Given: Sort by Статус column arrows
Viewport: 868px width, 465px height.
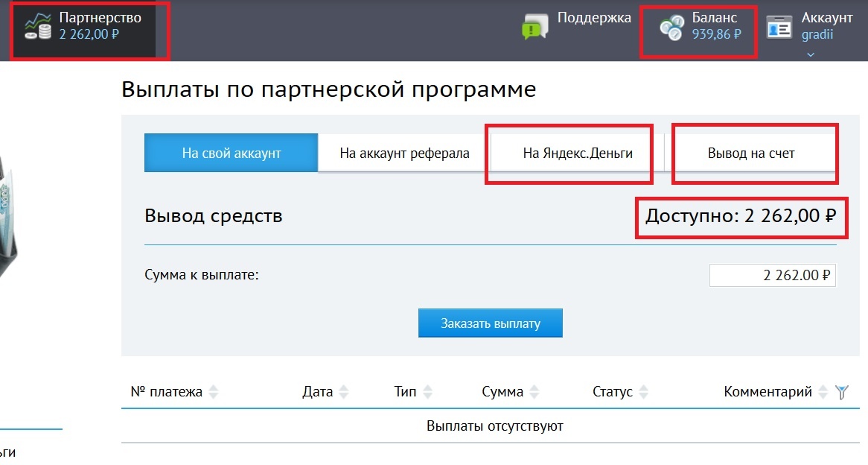Looking at the screenshot, I should (x=643, y=392).
